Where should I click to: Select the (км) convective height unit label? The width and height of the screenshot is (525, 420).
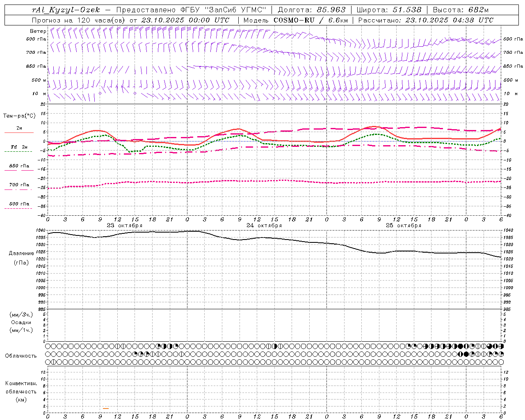[21, 400]
